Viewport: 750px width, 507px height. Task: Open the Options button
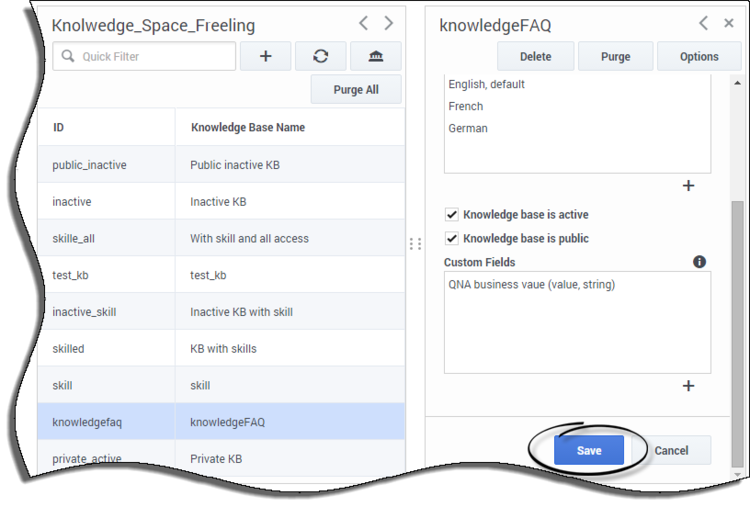pyautogui.click(x=699, y=56)
